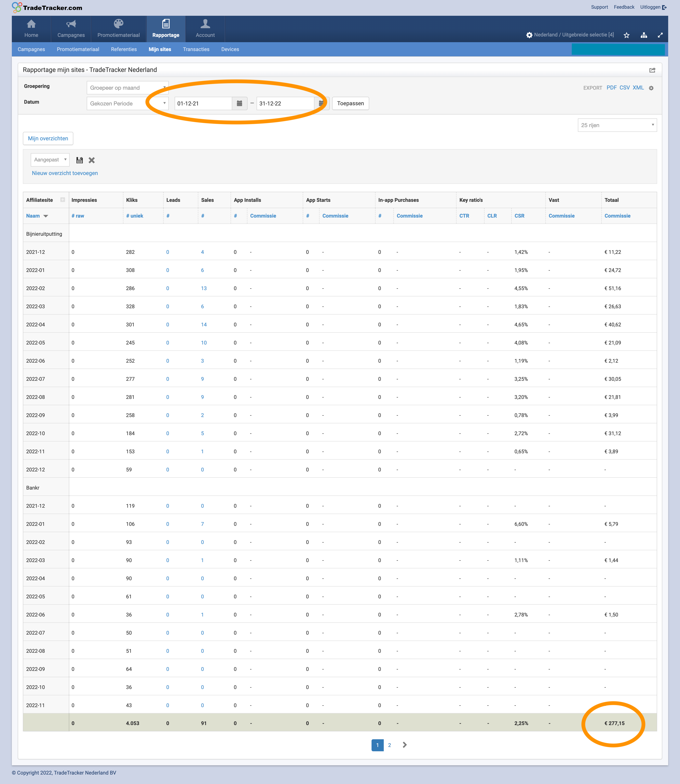Viewport: 680px width, 784px height.
Task: Save the current overview with the disk icon
Action: (x=79, y=160)
